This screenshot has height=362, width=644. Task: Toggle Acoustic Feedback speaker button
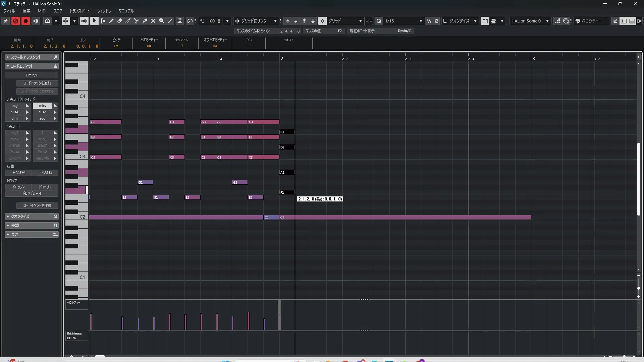pos(84,21)
